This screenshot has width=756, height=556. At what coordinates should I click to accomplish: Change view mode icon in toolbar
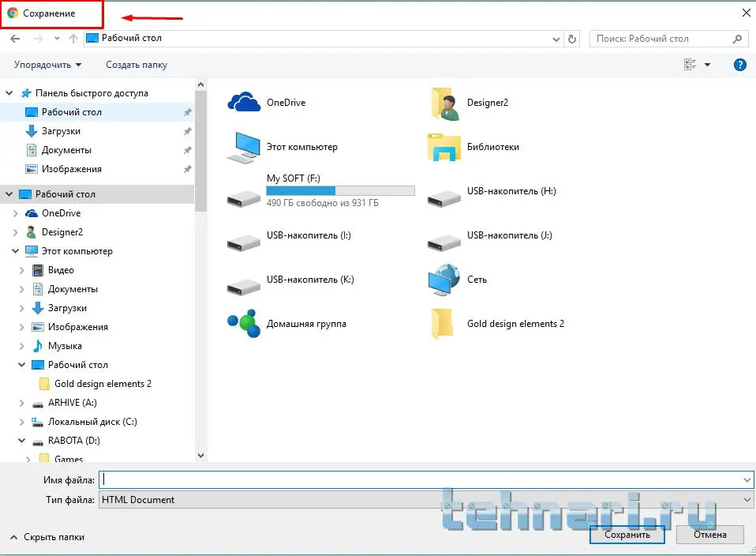tap(691, 65)
